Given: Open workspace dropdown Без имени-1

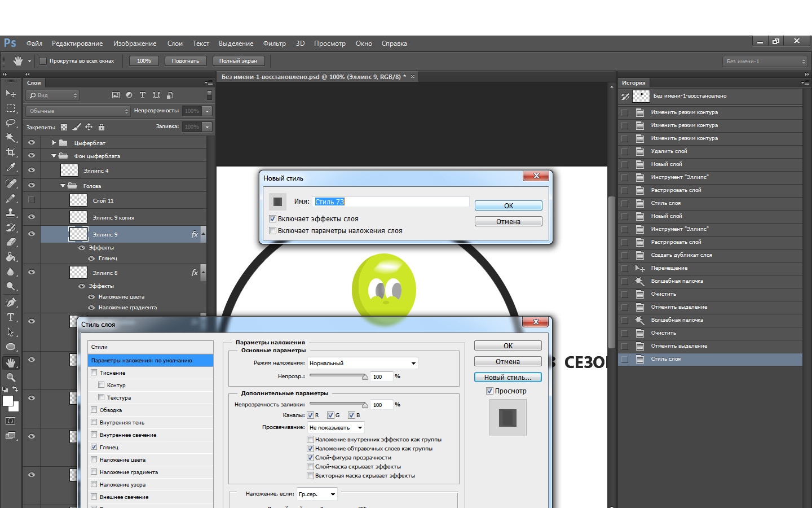Looking at the screenshot, I should tap(766, 61).
